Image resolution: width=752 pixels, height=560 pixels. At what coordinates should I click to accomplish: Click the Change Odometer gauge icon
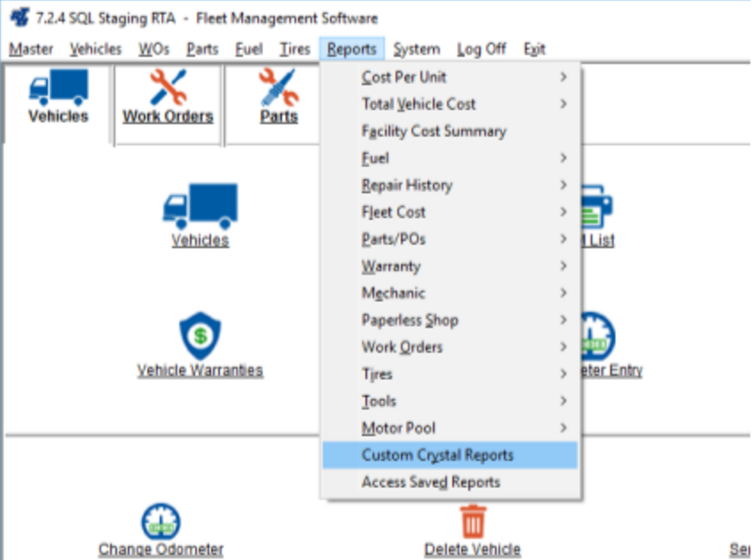(161, 521)
